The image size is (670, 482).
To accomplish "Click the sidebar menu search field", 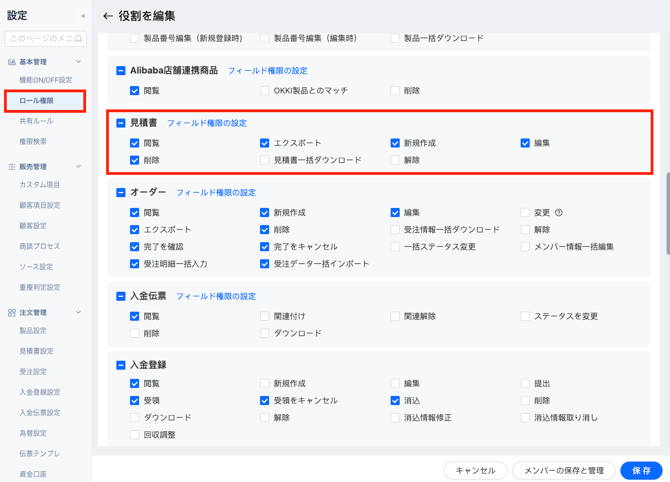I will 45,38.
